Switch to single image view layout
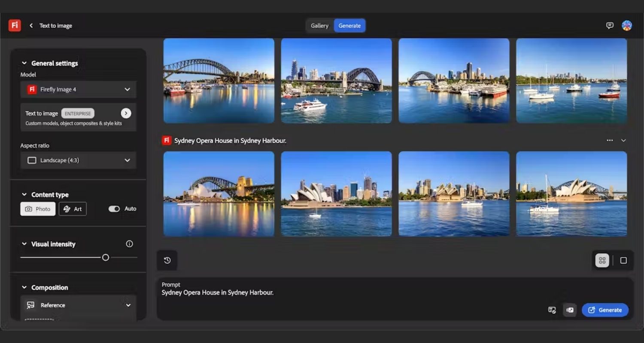644x343 pixels. tap(623, 260)
